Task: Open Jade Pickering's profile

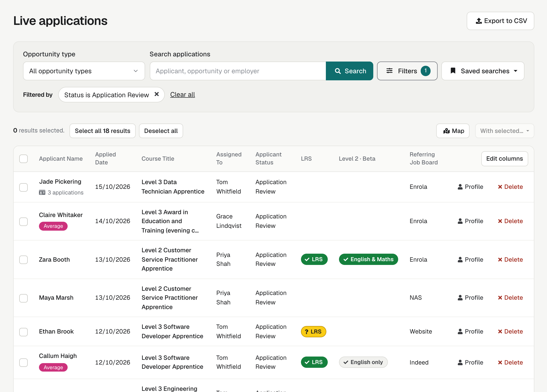Action: 470,187
